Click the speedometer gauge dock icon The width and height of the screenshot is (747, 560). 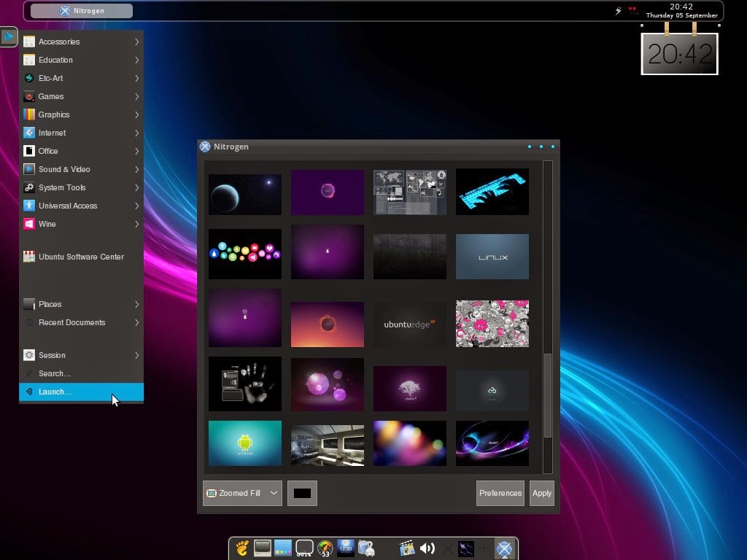[x=325, y=548]
